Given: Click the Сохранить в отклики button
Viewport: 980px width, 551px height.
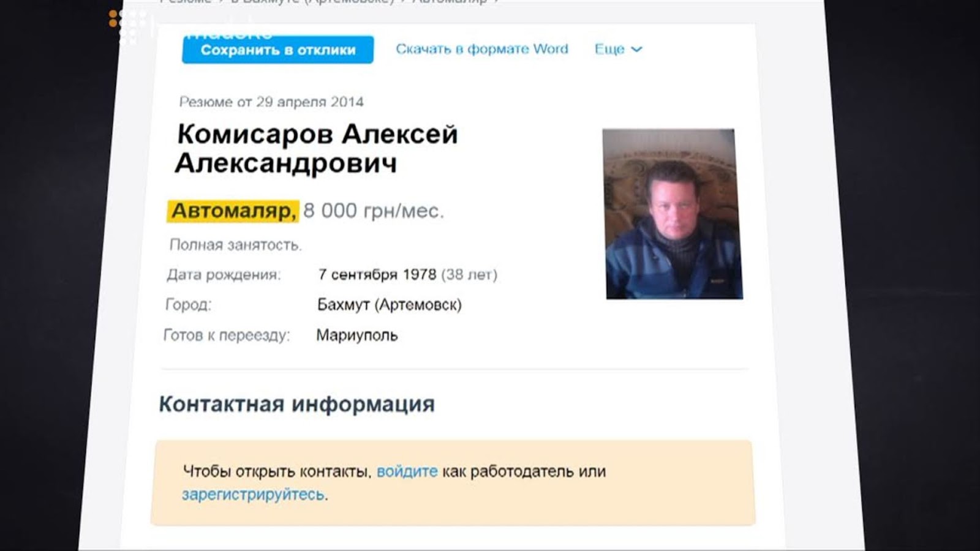Looking at the screenshot, I should (x=277, y=50).
